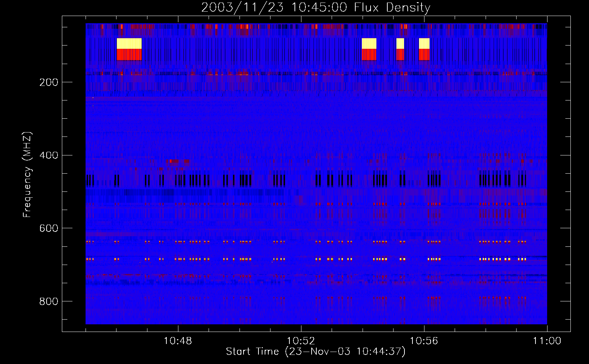Click the 200 frequency tick label

pos(49,82)
